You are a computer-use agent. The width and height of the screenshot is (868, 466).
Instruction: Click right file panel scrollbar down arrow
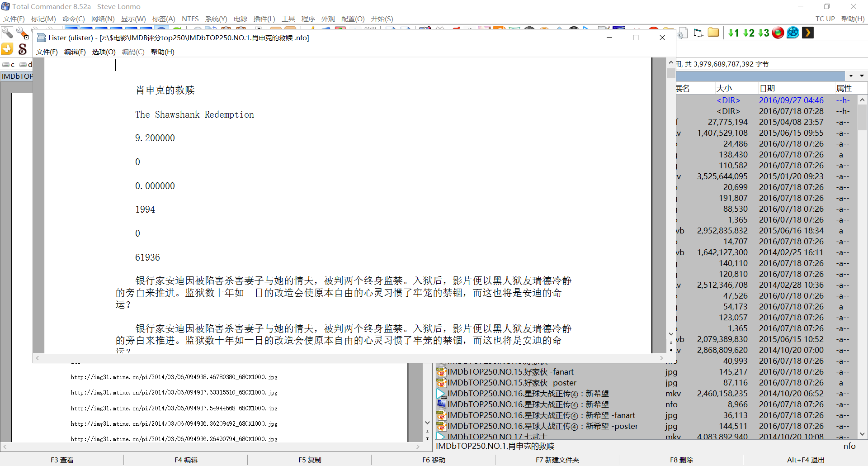coord(863,434)
